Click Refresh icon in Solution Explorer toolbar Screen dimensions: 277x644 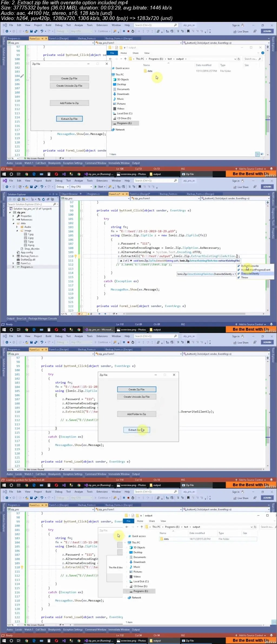pyautogui.click(x=43, y=199)
